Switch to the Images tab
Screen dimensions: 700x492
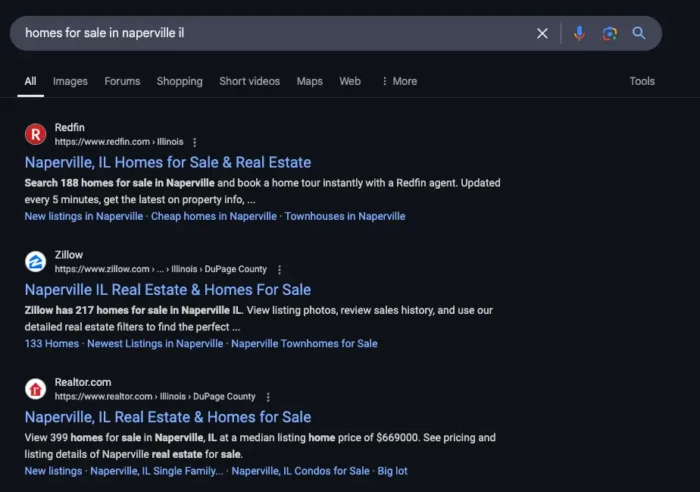click(x=70, y=81)
